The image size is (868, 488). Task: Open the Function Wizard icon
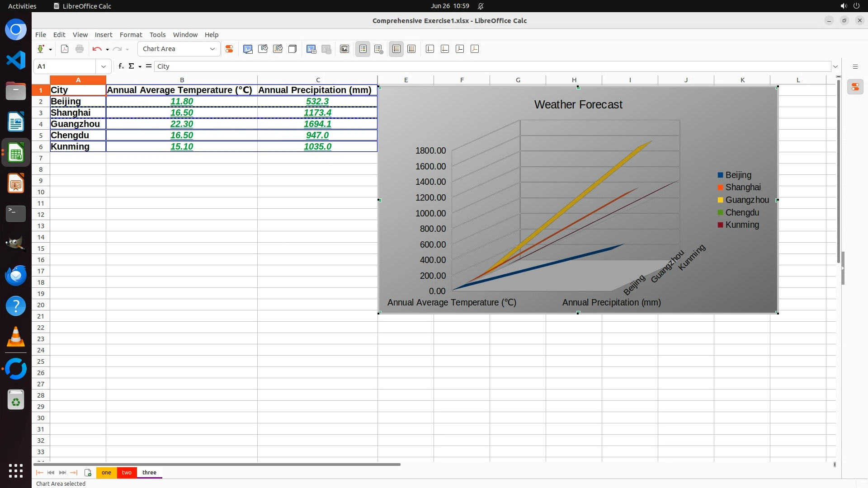click(121, 66)
